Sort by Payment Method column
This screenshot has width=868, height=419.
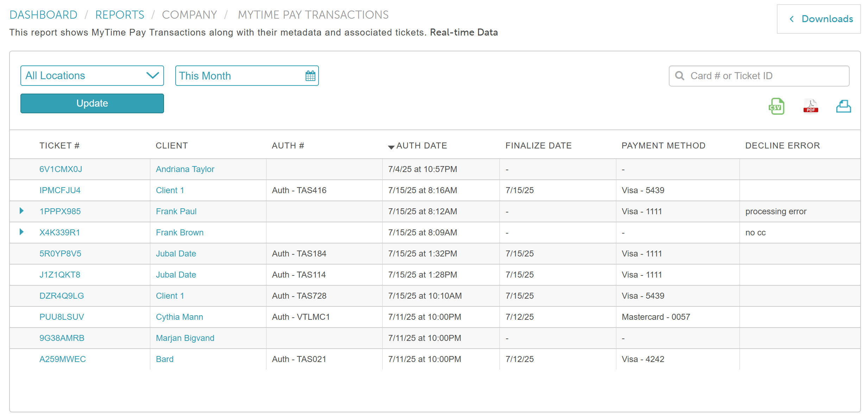[663, 146]
